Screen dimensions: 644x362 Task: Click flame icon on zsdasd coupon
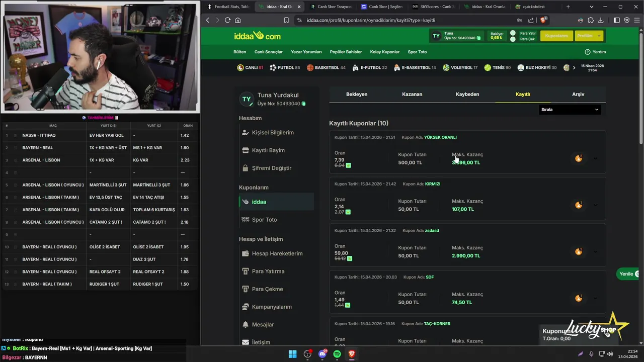click(579, 251)
